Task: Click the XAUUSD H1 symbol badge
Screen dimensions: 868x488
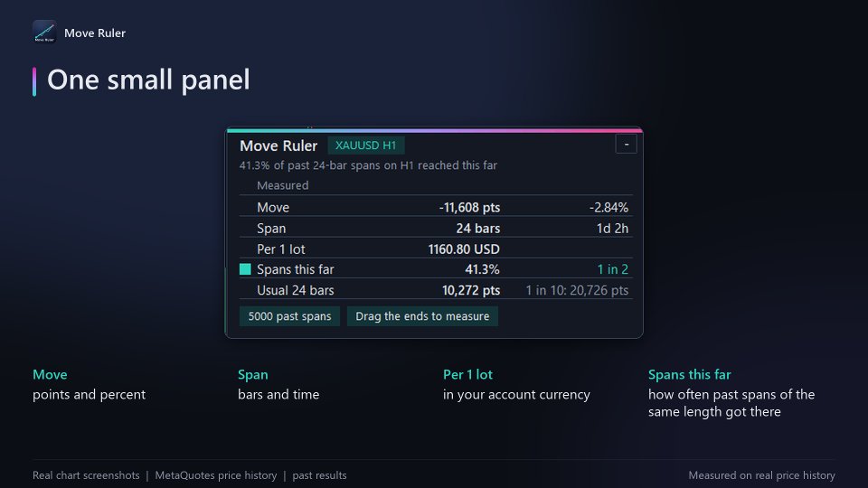Action: [366, 145]
